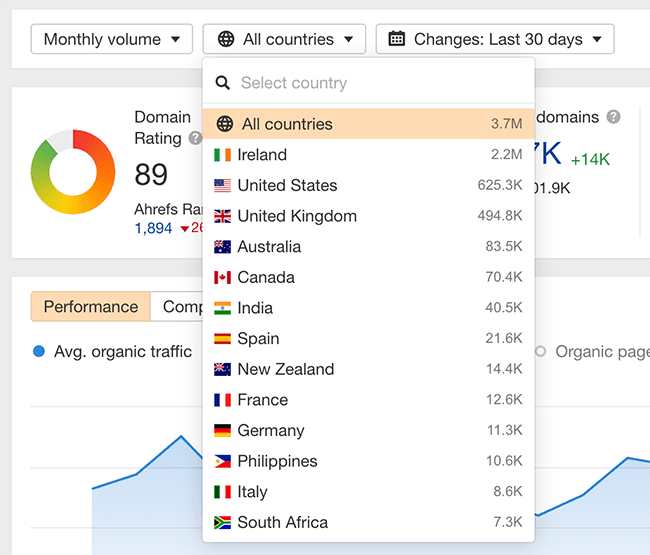Click the Australia flag icon
Screen dimensions: 650x555
(223, 247)
